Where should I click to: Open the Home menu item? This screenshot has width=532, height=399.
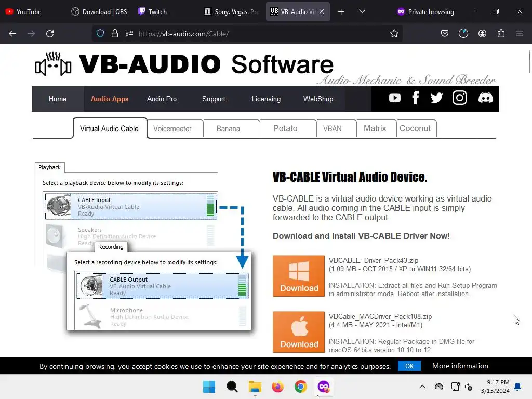(57, 99)
